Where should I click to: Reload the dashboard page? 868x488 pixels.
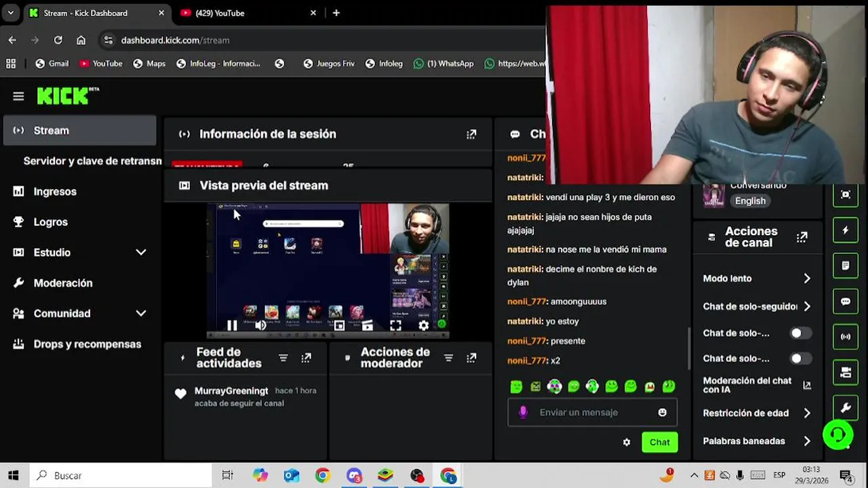coord(58,40)
